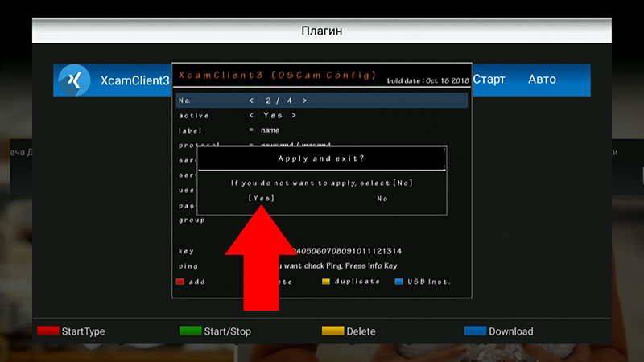Click the blue USB Inst. icon
This screenshot has height=362, width=644.
(399, 282)
